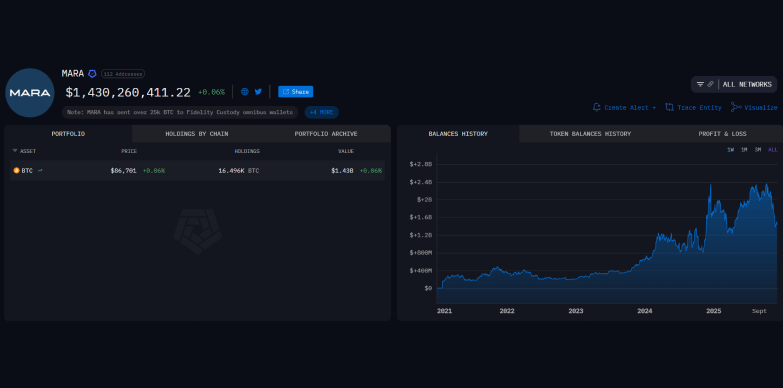This screenshot has height=388, width=783.
Task: Expand the +4 MORE notes pill
Action: (322, 112)
